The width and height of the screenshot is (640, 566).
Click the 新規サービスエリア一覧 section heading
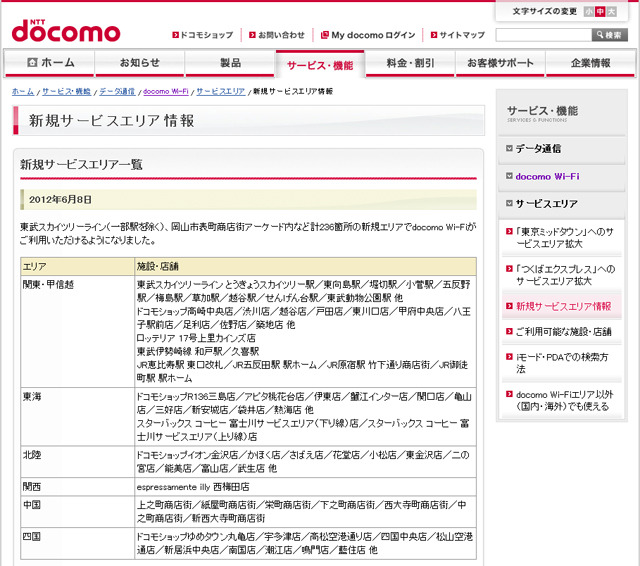[x=81, y=164]
